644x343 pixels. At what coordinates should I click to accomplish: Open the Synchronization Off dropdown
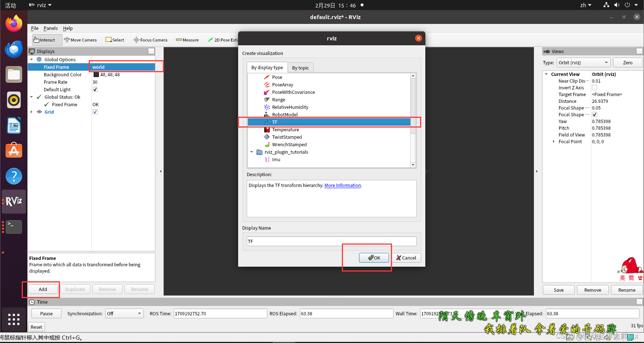124,313
